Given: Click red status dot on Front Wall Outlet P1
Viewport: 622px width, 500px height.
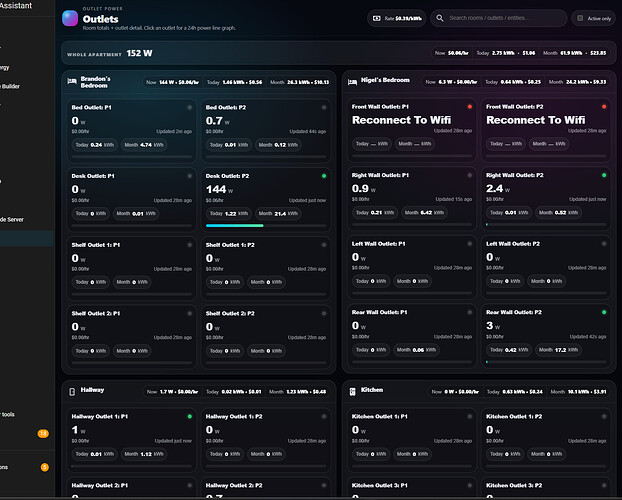Looking at the screenshot, I should [470, 107].
